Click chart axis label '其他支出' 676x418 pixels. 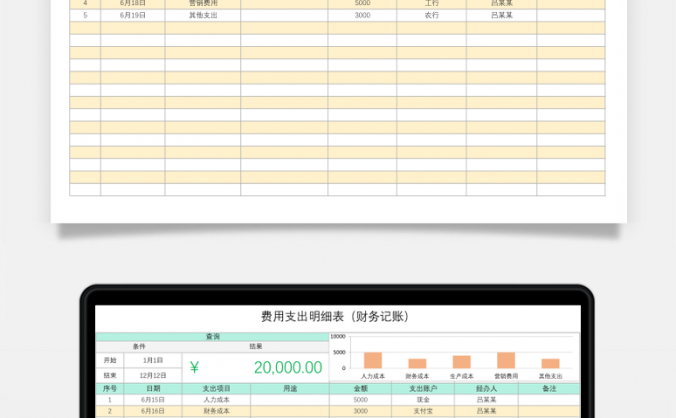tap(551, 376)
